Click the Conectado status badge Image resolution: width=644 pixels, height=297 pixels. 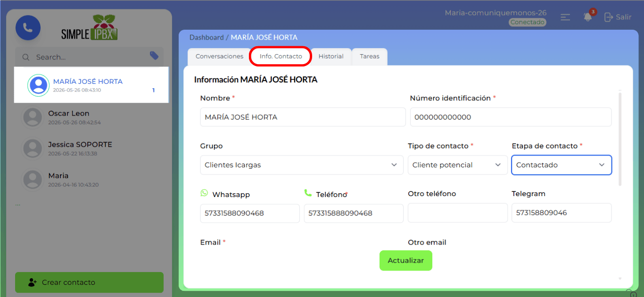528,22
